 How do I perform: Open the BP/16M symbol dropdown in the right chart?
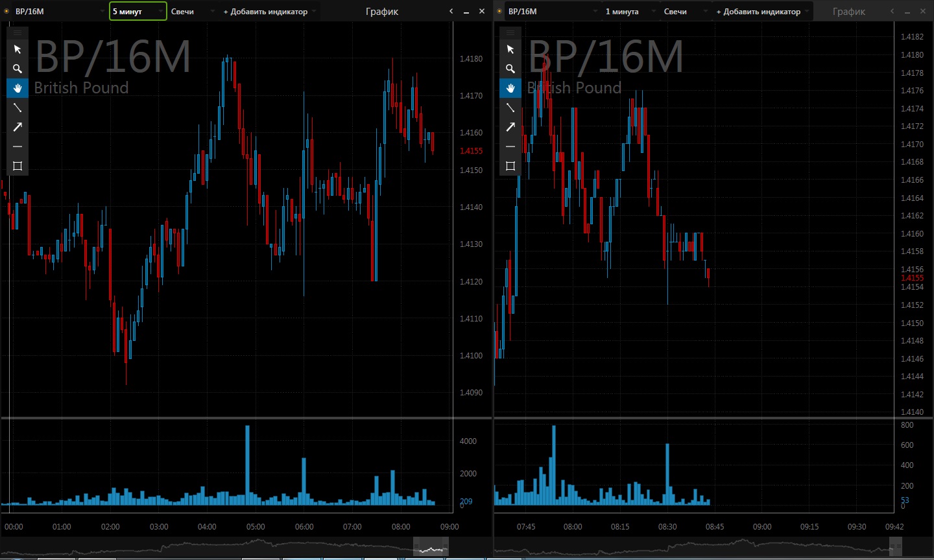click(x=553, y=12)
